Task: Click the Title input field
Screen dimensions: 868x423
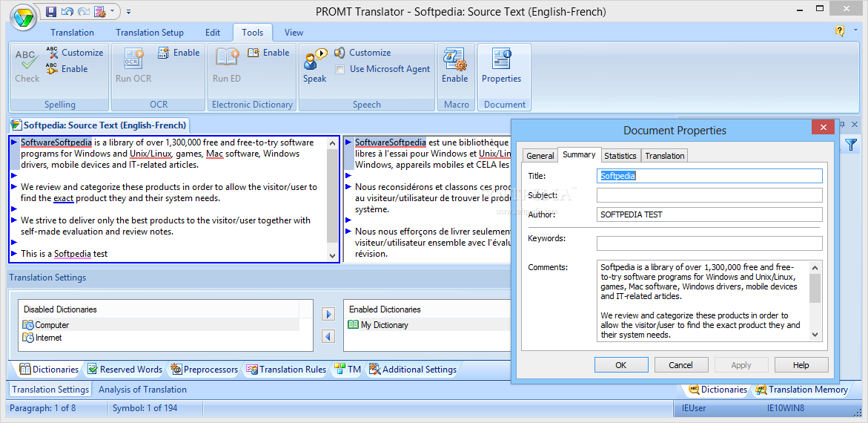Action: 709,176
